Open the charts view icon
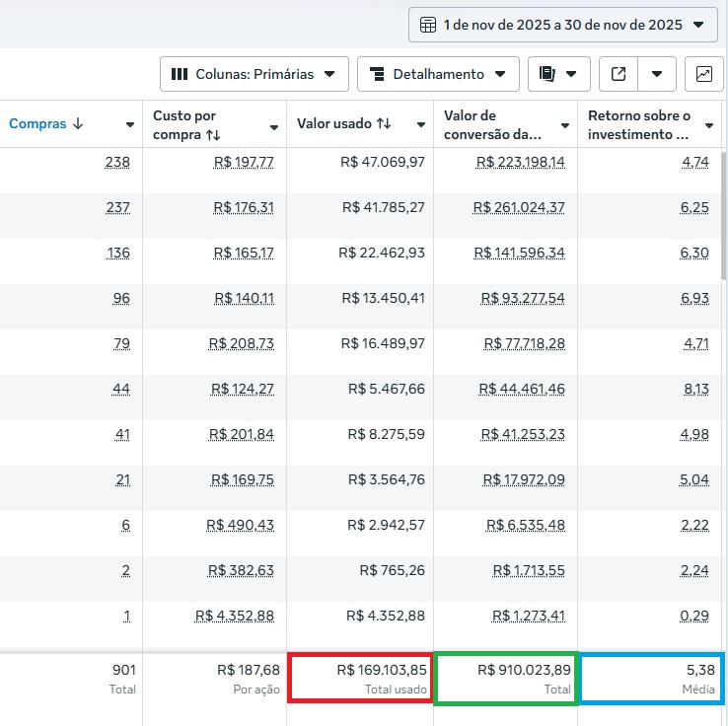The height and width of the screenshot is (726, 728). click(703, 74)
